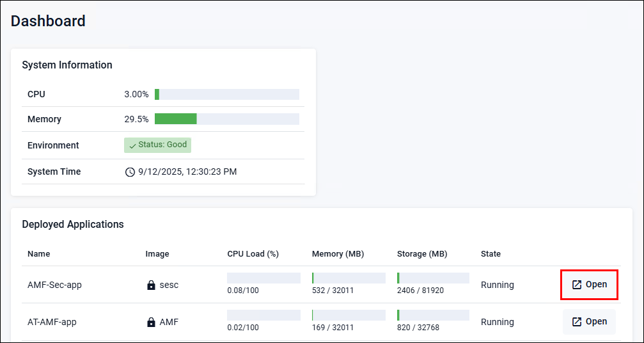644x343 pixels.
Task: Click the clock icon next to System Time
Action: (x=130, y=171)
